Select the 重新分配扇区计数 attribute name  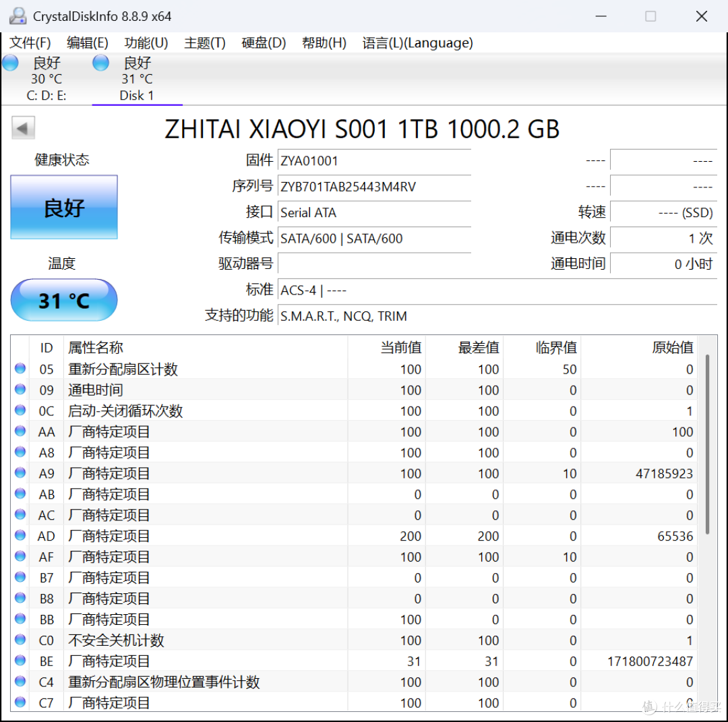click(123, 369)
